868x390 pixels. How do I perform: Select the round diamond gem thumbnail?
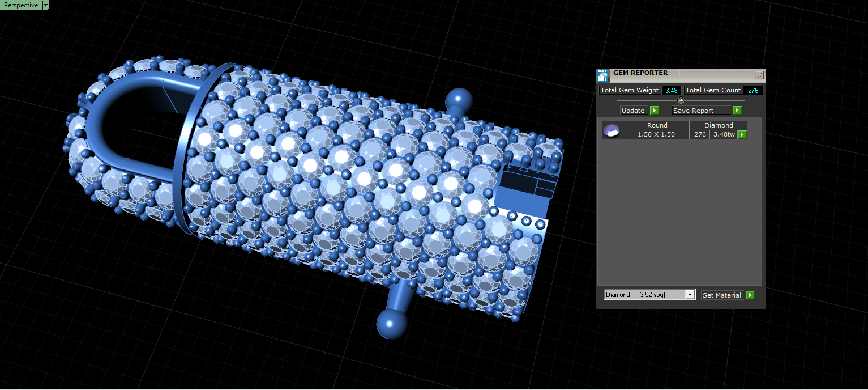pyautogui.click(x=612, y=130)
